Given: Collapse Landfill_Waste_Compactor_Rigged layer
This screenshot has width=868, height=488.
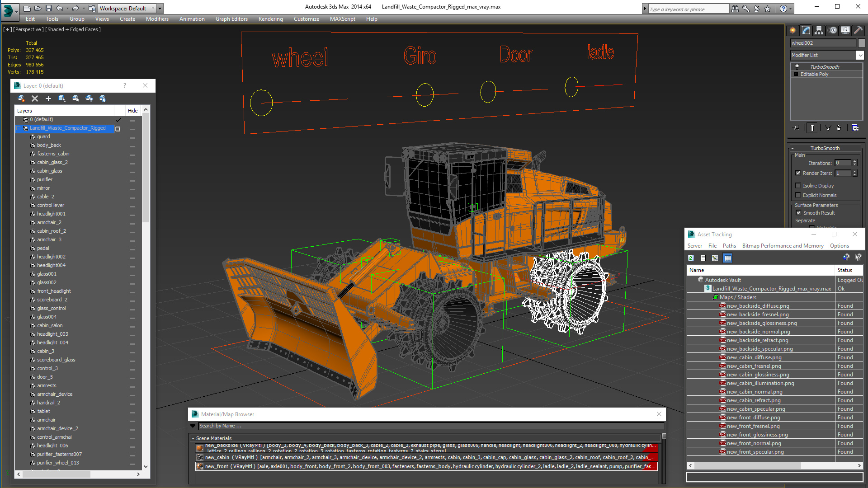Looking at the screenshot, I should (x=19, y=128).
